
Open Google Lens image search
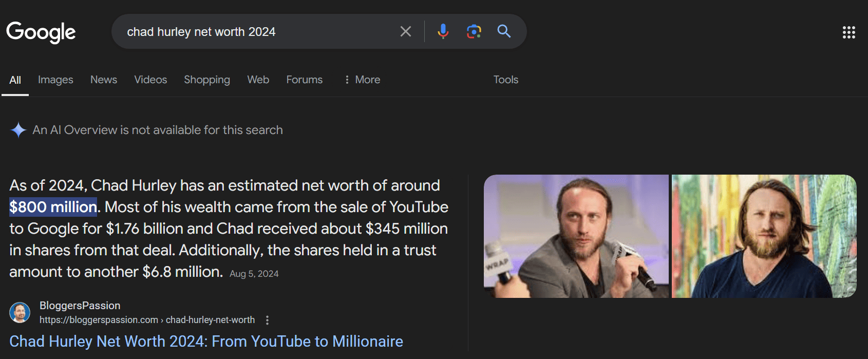pos(473,31)
